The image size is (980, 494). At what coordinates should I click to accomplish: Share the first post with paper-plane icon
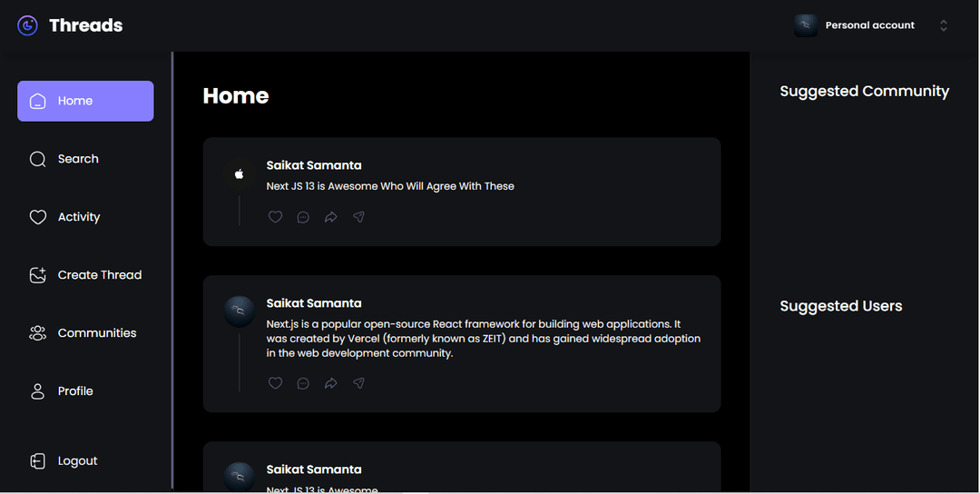(359, 217)
